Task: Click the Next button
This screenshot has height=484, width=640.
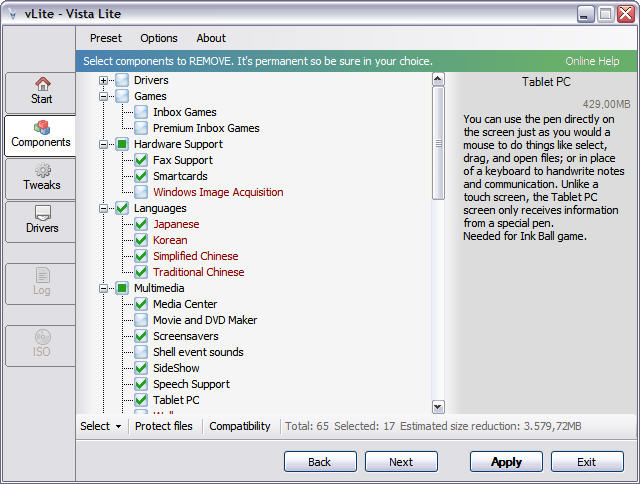Action: 401,462
